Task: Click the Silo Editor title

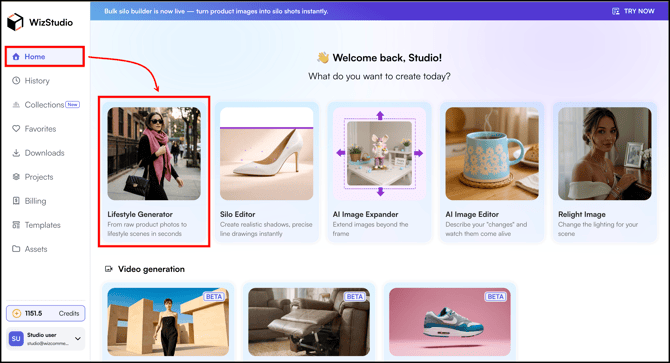Action: pos(238,214)
